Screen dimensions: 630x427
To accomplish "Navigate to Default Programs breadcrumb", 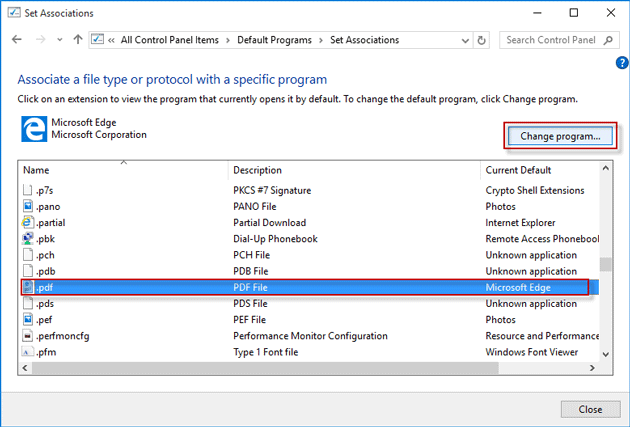I will (x=274, y=40).
